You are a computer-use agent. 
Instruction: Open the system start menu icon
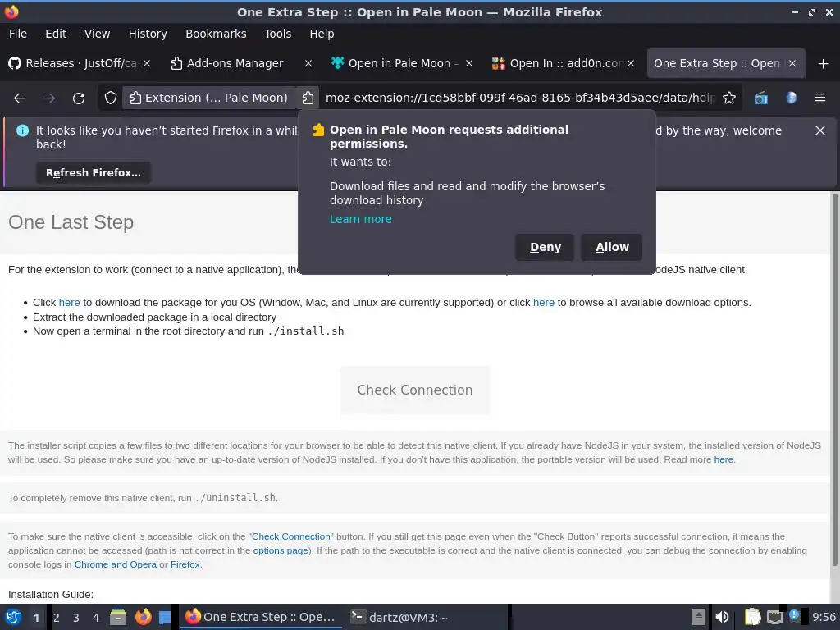pyautogui.click(x=13, y=617)
